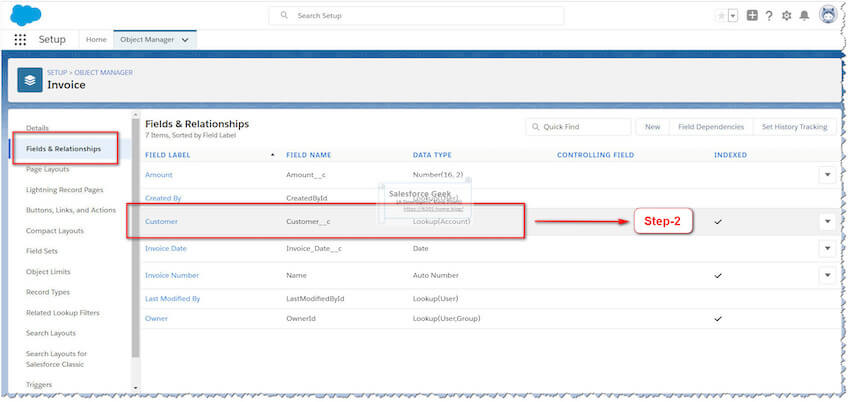Image resolution: width=850 pixels, height=402 pixels.
Task: Sort by the DATA TYPE column header
Action: coord(432,155)
